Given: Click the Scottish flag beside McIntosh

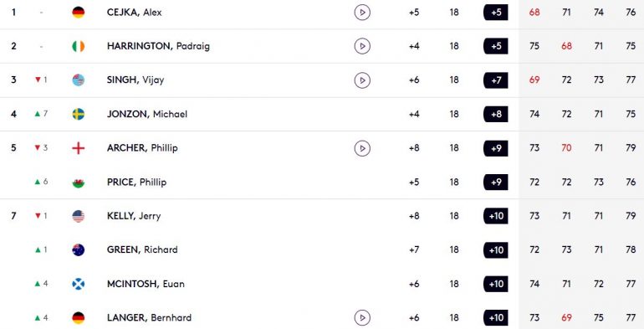Looking at the screenshot, I should (79, 284).
